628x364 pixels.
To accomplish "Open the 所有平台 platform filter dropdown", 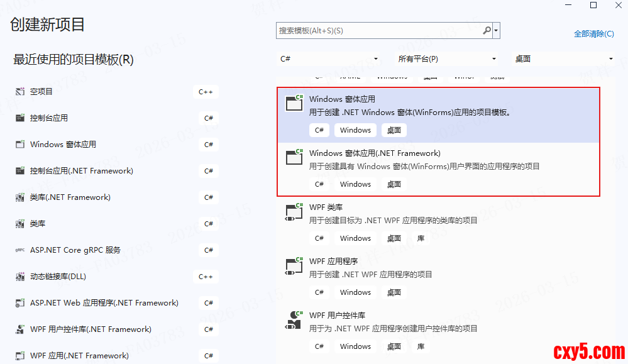I will coord(447,59).
